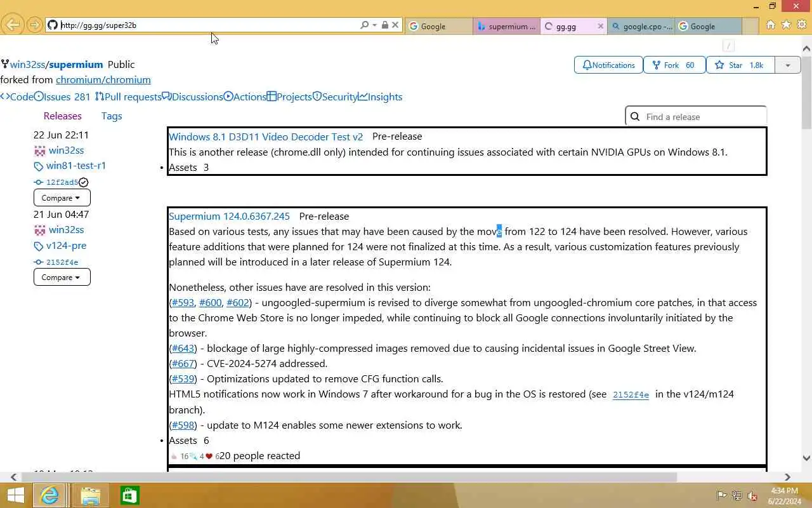Stop page loading with the X button

395,25
